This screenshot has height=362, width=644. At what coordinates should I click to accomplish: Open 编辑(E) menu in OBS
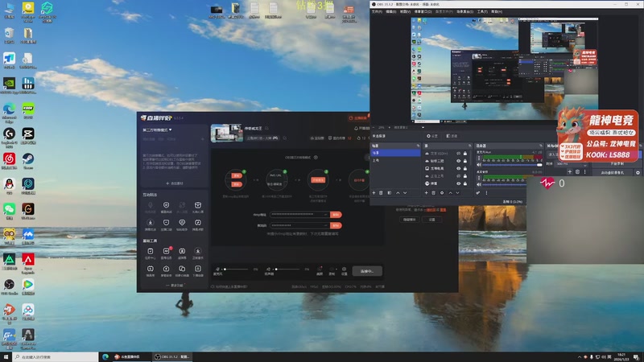click(391, 11)
